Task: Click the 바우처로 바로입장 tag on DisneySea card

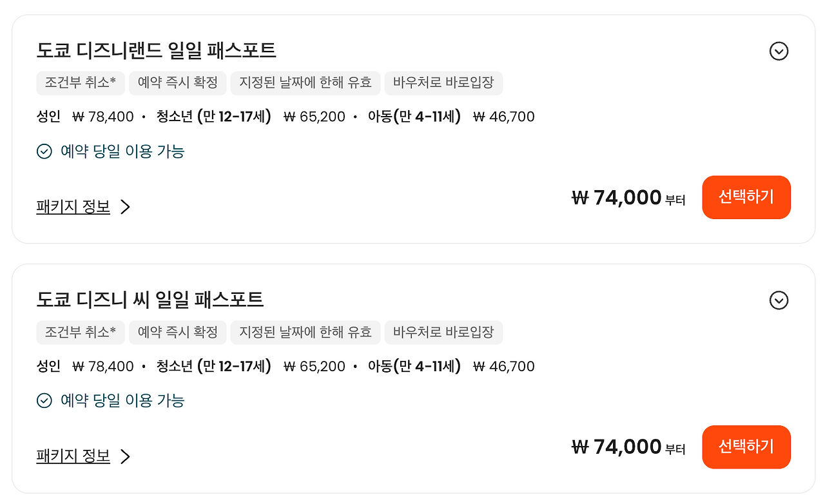Action: click(x=443, y=333)
